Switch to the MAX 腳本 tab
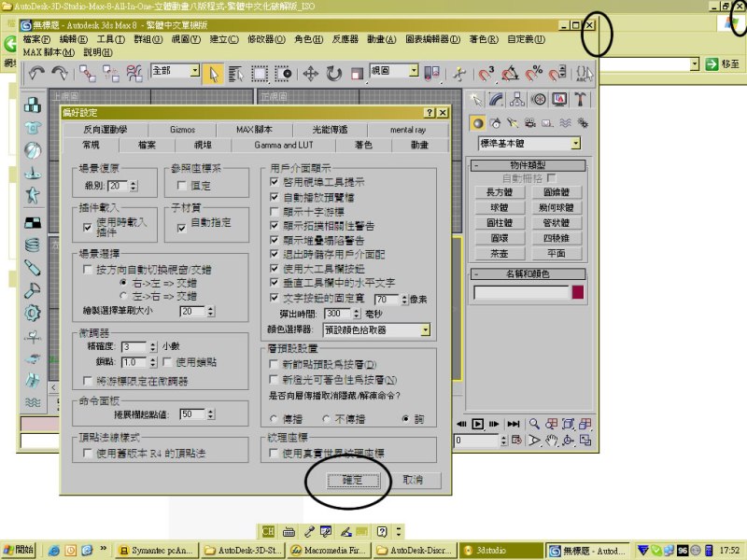 pos(254,130)
